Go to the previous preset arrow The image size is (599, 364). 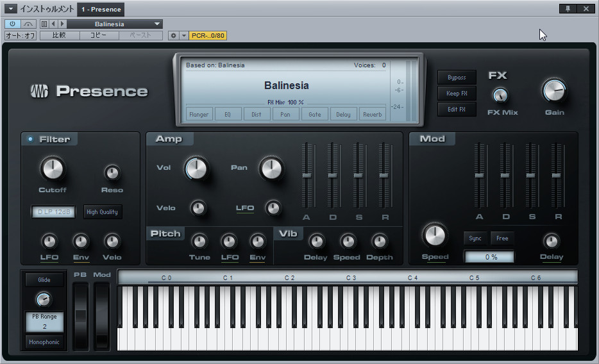53,24
